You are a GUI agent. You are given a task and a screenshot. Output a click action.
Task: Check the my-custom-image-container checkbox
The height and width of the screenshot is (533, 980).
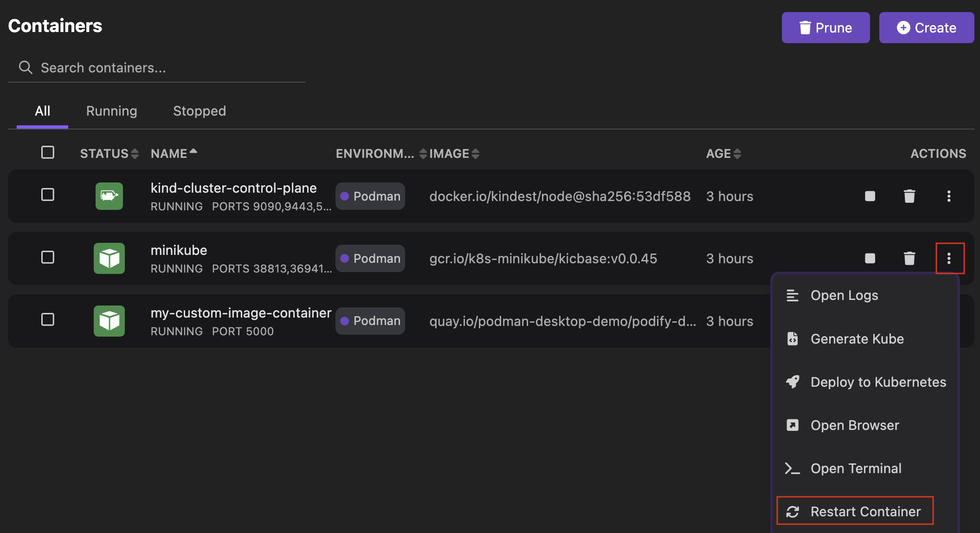(x=48, y=319)
